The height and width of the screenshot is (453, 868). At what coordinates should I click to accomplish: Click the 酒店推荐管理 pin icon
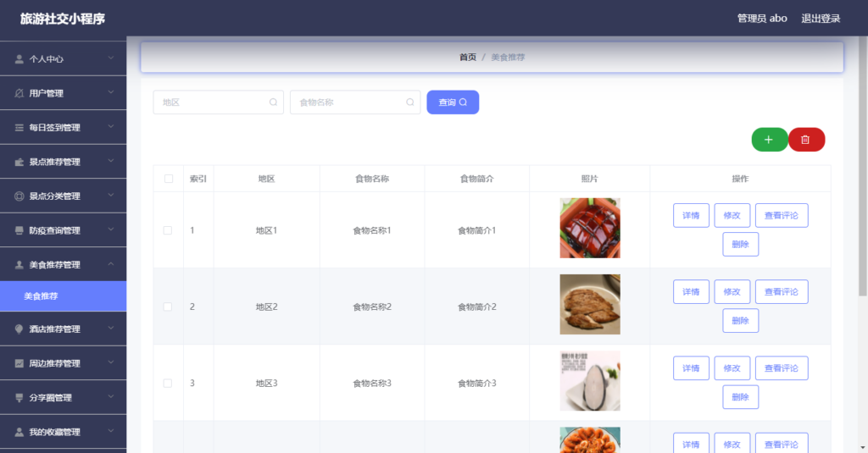pyautogui.click(x=19, y=329)
